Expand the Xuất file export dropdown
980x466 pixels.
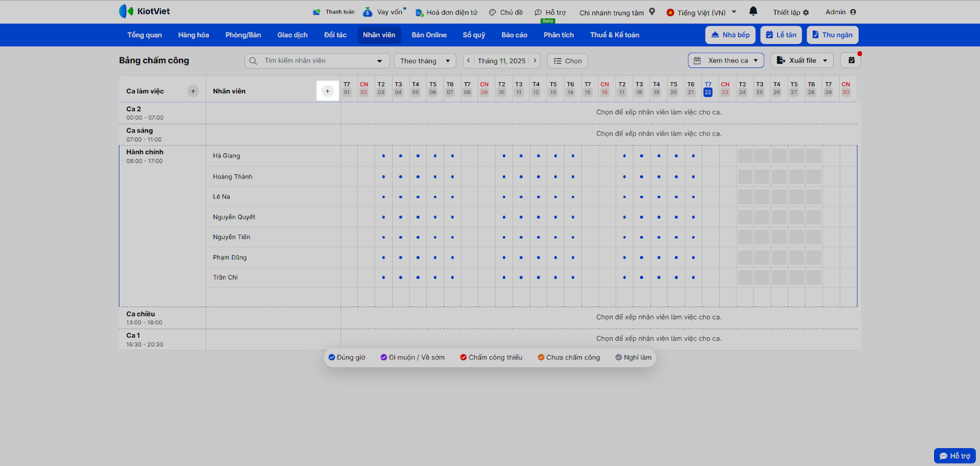[802, 61]
